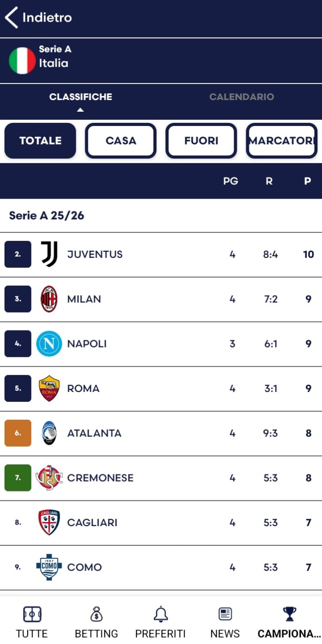
Task: Toggle the FUORI standings filter
Action: pos(201,140)
